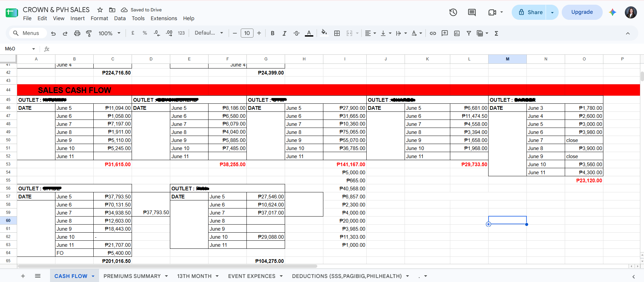This screenshot has width=644, height=282.
Task: Print the spreadsheet using printer icon
Action: (x=77, y=33)
